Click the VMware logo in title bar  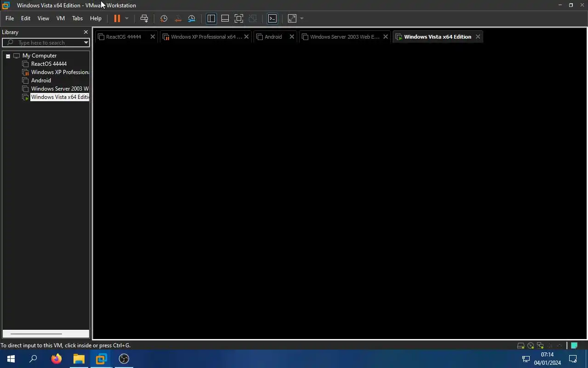pyautogui.click(x=6, y=6)
